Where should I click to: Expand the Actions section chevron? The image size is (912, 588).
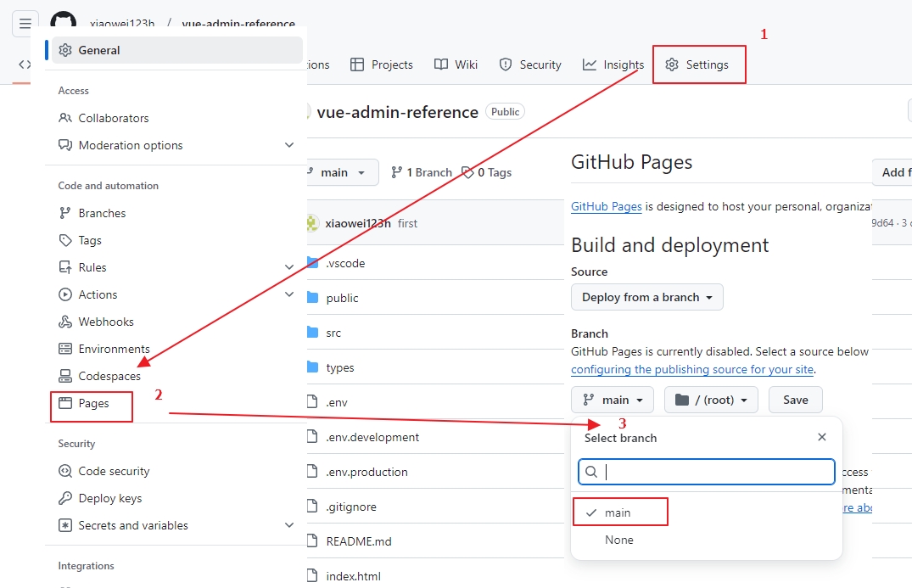289,294
